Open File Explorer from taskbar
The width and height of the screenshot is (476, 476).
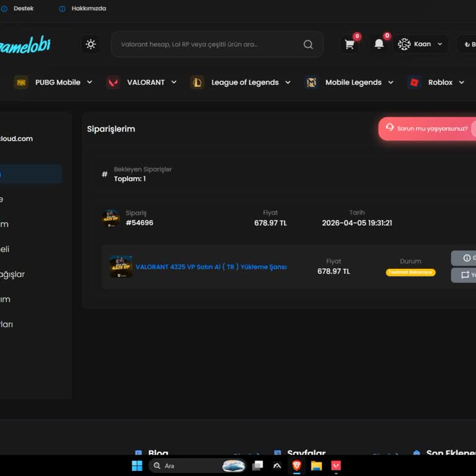click(x=316, y=465)
